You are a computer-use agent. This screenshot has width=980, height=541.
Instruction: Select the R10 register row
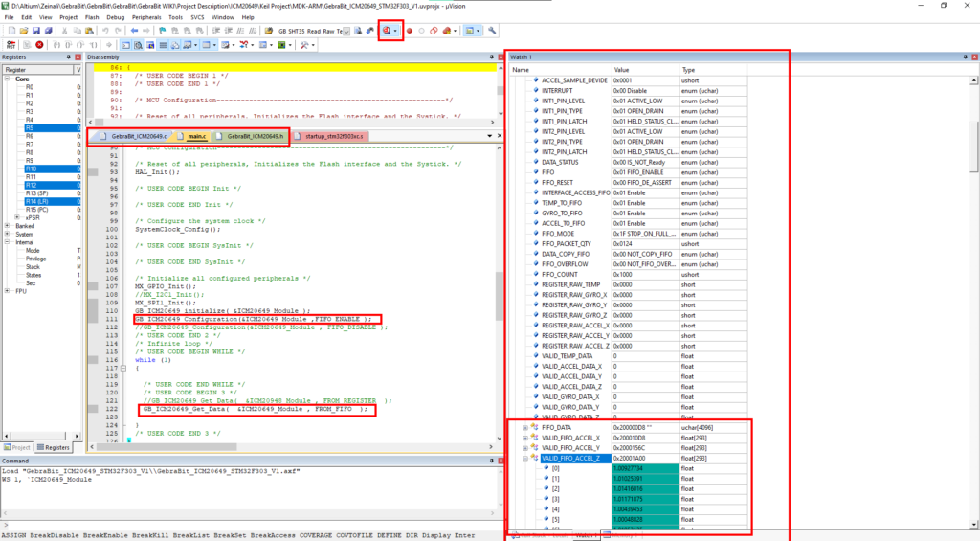(x=42, y=169)
